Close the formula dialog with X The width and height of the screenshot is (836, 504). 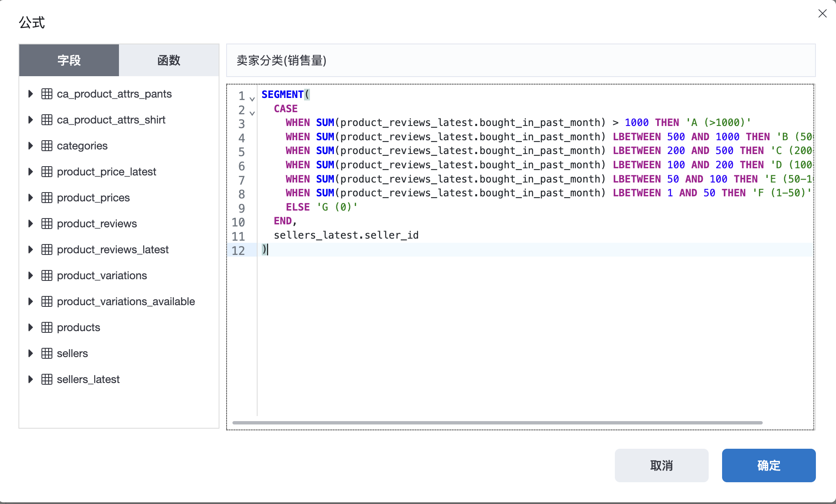click(x=822, y=14)
